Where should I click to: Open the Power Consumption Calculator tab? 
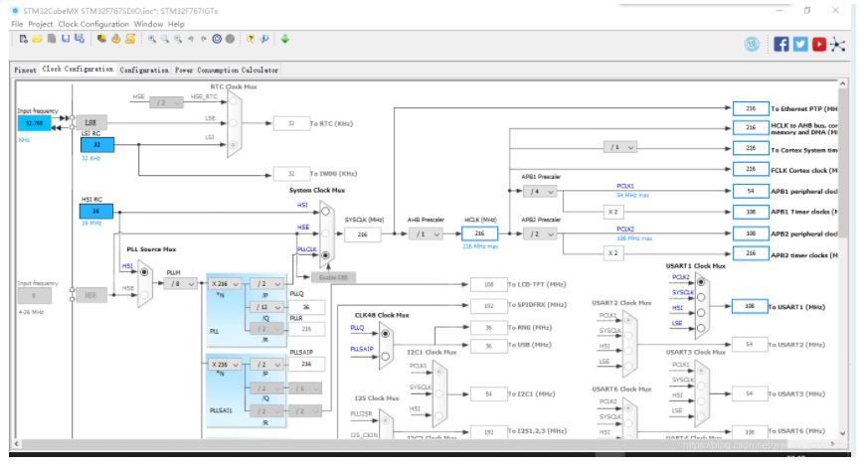(227, 70)
